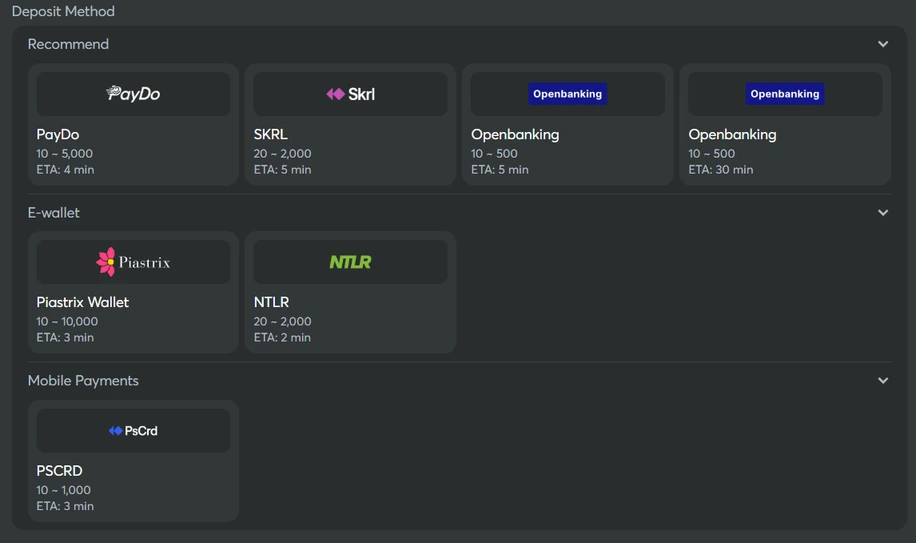Click the Mobile Payments section header
Image resolution: width=916 pixels, height=543 pixels.
coord(83,381)
